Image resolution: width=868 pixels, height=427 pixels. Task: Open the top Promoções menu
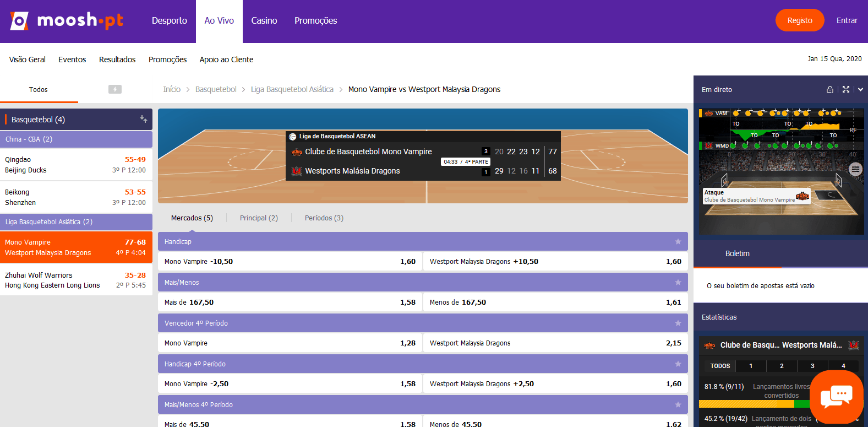click(x=316, y=21)
